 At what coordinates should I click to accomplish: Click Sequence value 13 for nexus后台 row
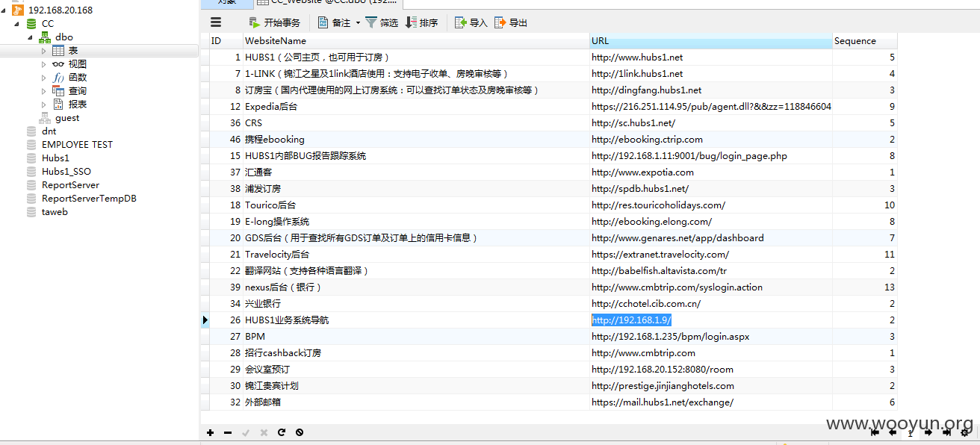tap(864, 287)
